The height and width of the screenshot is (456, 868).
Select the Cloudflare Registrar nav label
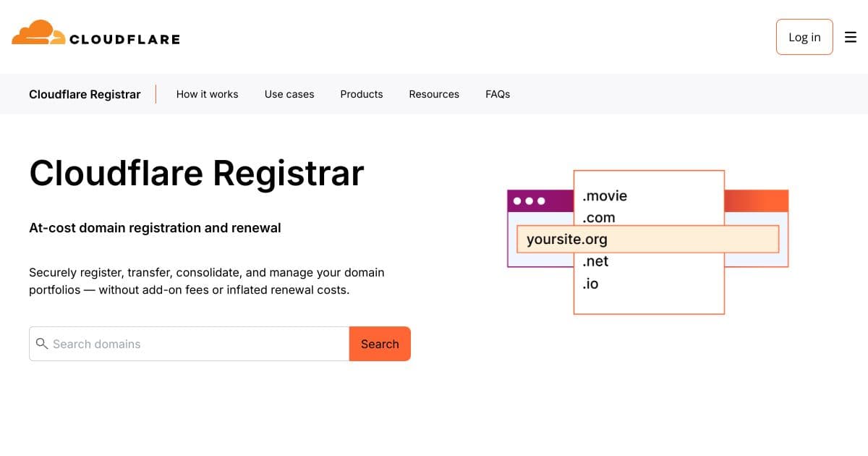[x=85, y=94]
